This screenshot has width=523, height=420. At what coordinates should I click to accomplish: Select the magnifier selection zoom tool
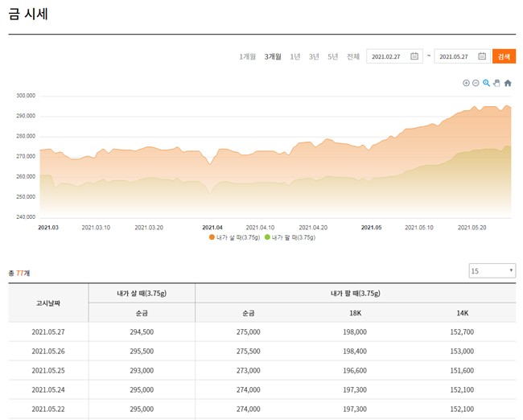486,83
